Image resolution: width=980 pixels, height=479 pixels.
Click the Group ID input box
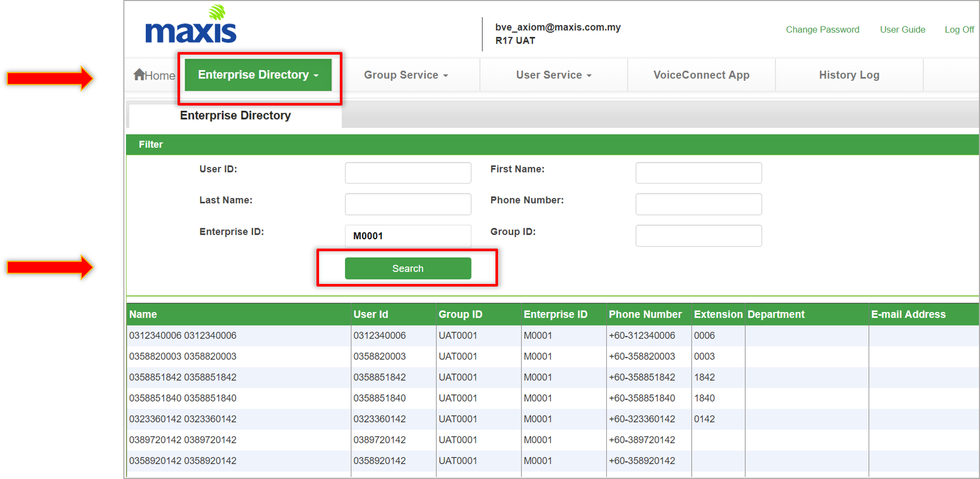pyautogui.click(x=698, y=236)
